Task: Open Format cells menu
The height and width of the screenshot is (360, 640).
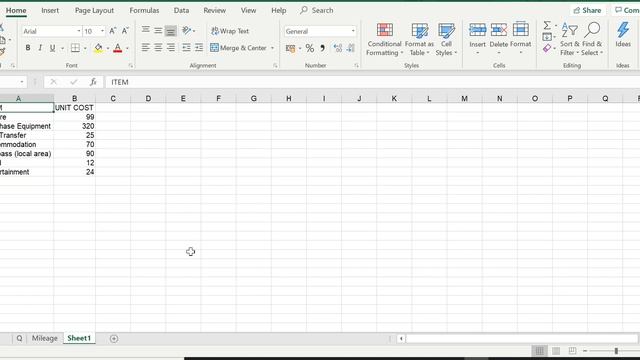Action: (x=520, y=39)
